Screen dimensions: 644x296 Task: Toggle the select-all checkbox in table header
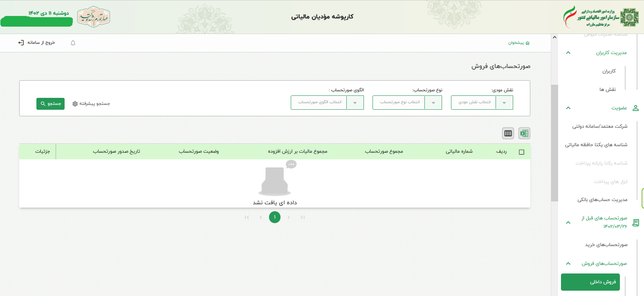(x=521, y=152)
